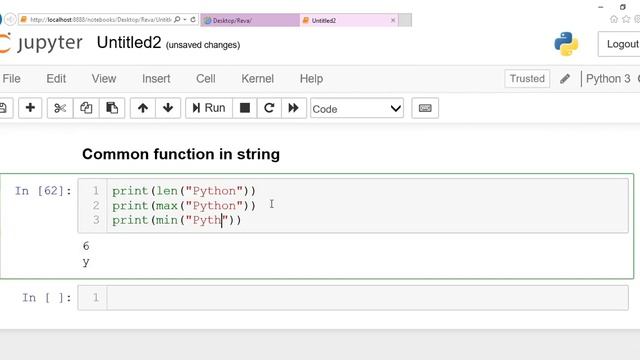Click code line print(max("Python"))
640x360 pixels.
pyautogui.click(x=184, y=205)
